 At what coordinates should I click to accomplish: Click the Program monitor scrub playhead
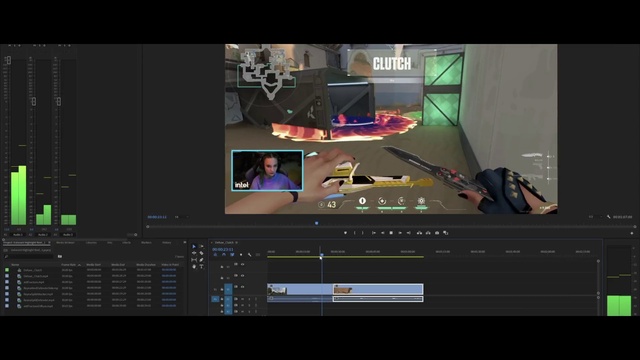[x=316, y=223]
